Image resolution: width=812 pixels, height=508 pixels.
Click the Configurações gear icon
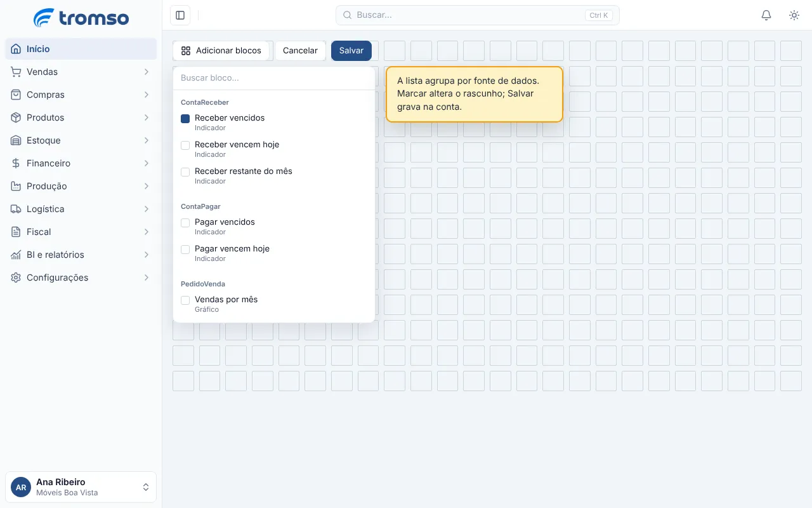point(16,277)
